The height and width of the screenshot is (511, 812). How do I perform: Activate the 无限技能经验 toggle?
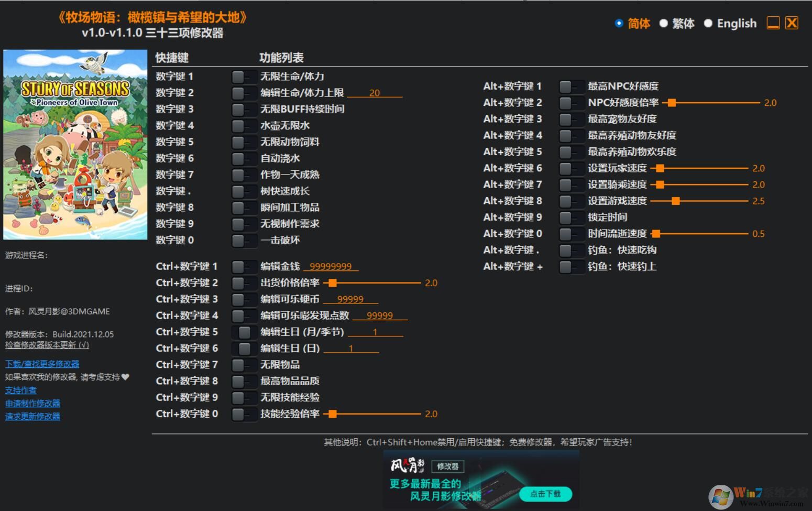(244, 397)
